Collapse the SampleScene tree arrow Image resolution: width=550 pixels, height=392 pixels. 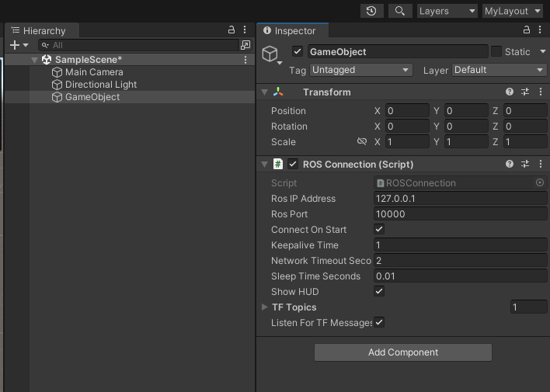(x=34, y=60)
